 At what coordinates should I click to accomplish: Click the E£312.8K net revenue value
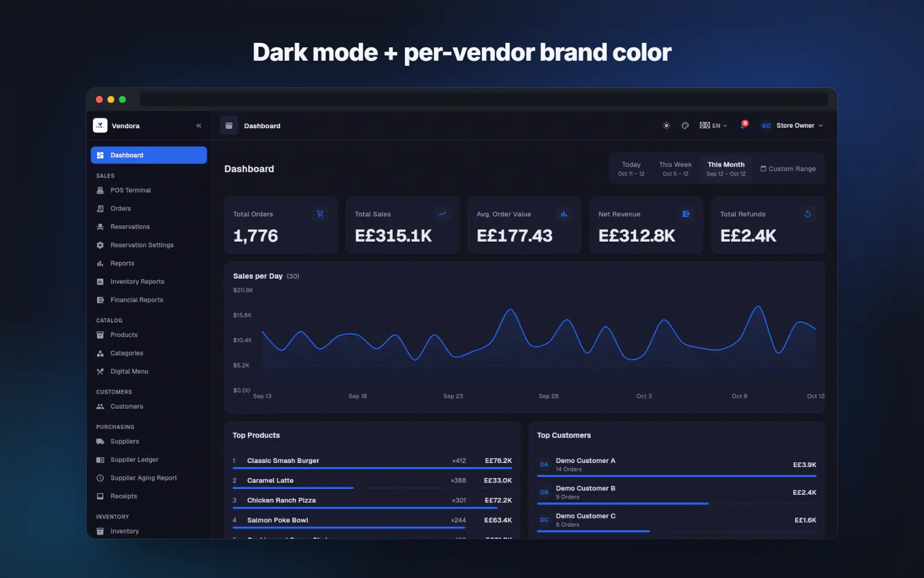636,236
